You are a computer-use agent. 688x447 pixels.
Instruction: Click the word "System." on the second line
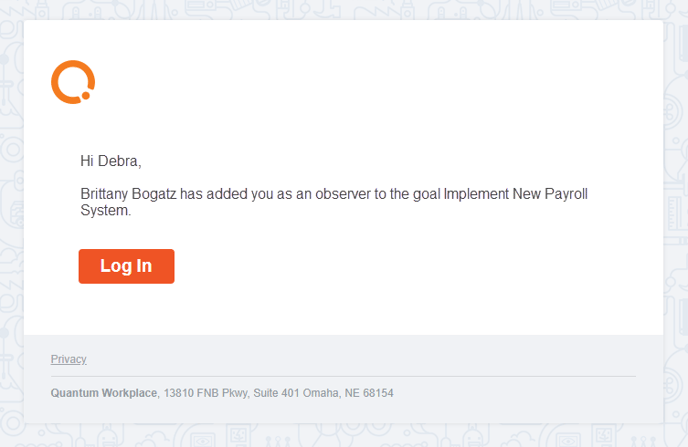(x=106, y=211)
